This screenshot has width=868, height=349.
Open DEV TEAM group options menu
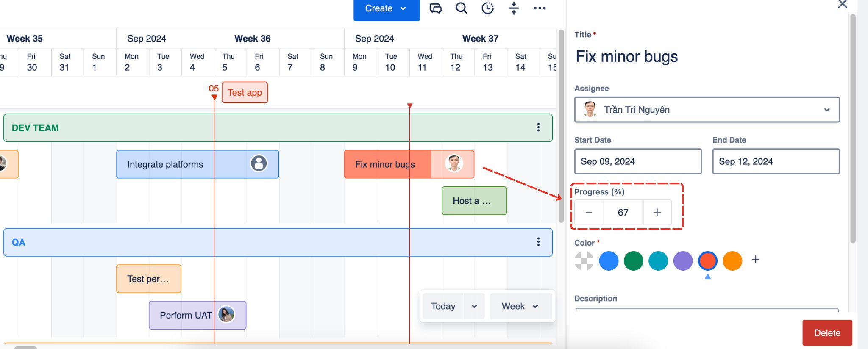pos(538,127)
